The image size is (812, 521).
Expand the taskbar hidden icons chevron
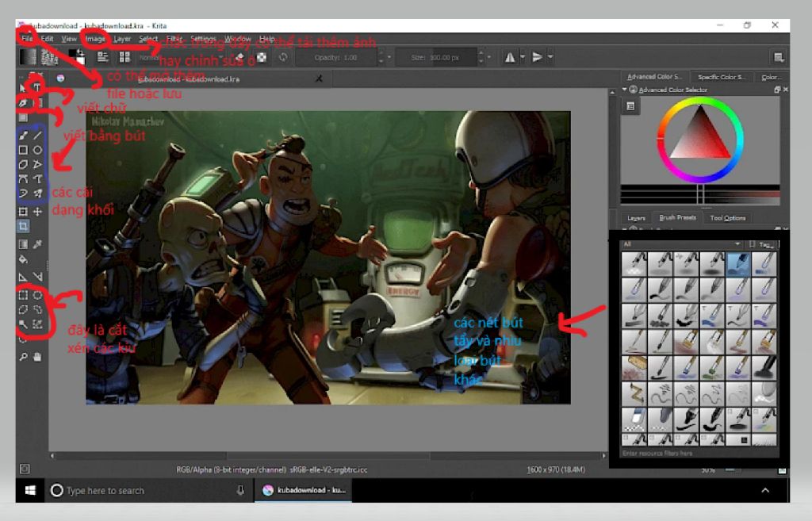tap(765, 490)
